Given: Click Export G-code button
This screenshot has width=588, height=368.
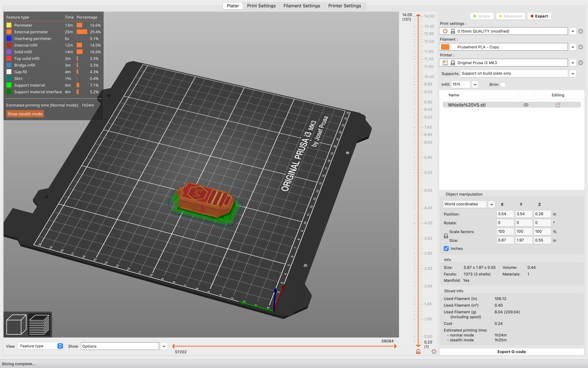Looking at the screenshot, I should coord(512,352).
